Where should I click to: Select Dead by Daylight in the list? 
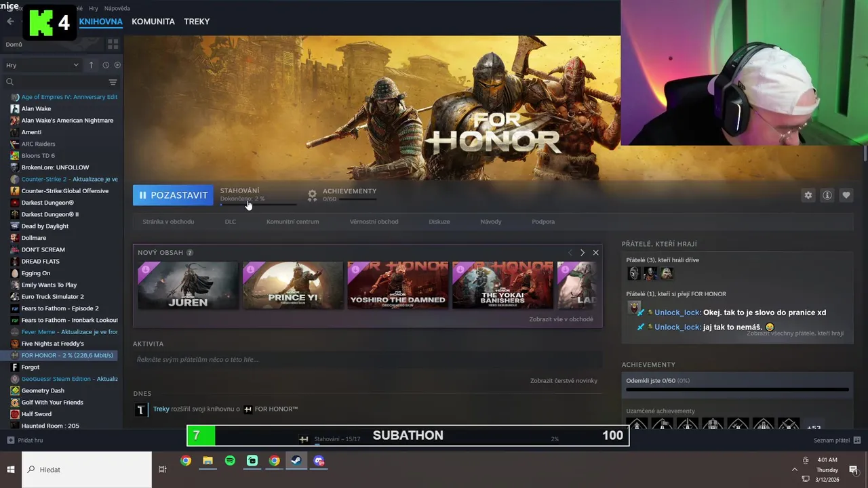coord(45,226)
